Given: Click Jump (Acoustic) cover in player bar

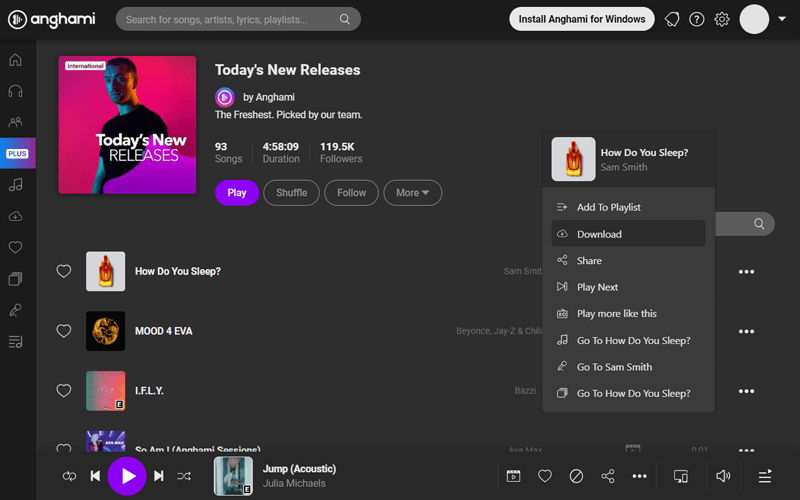Looking at the screenshot, I should coord(233,476).
